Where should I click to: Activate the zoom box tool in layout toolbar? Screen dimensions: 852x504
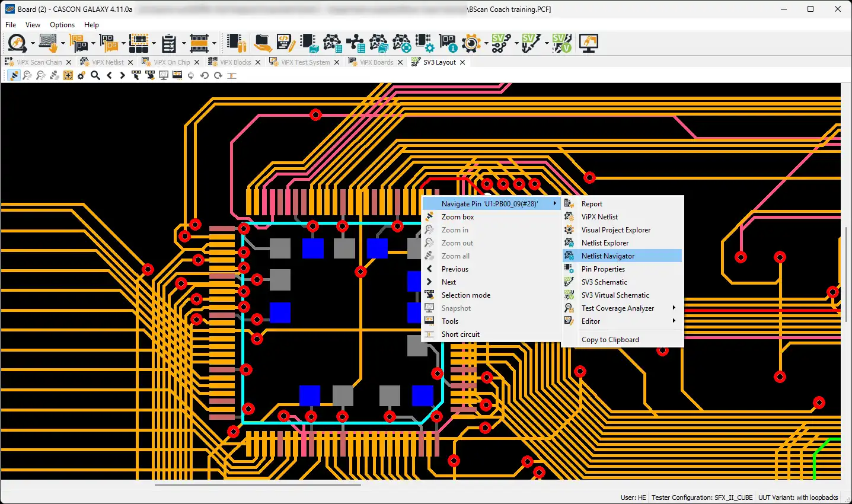pos(14,75)
